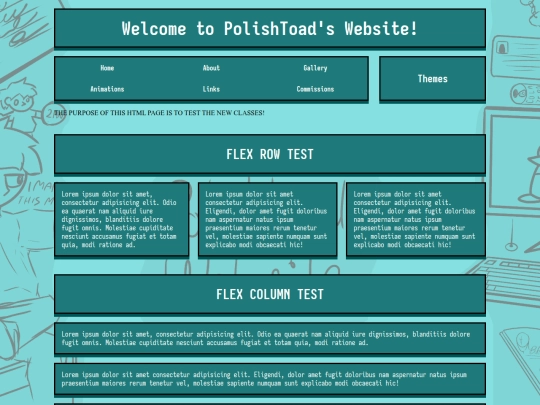The height and width of the screenshot is (405, 540).
Task: Click the 'purpose of this HTML page' text
Action: pyautogui.click(x=159, y=113)
